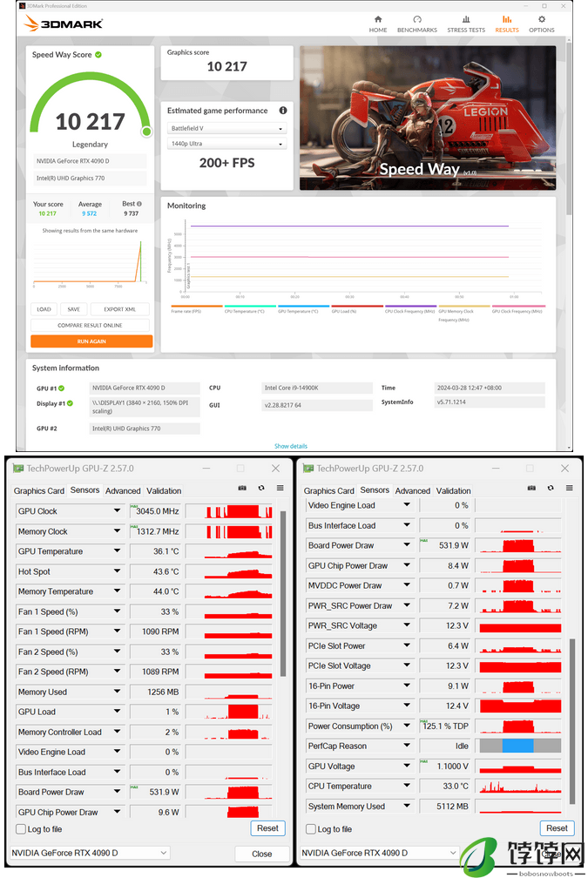This screenshot has width=588, height=878.
Task: Take a screenshot in left GPU-Z window
Action: 242,488
